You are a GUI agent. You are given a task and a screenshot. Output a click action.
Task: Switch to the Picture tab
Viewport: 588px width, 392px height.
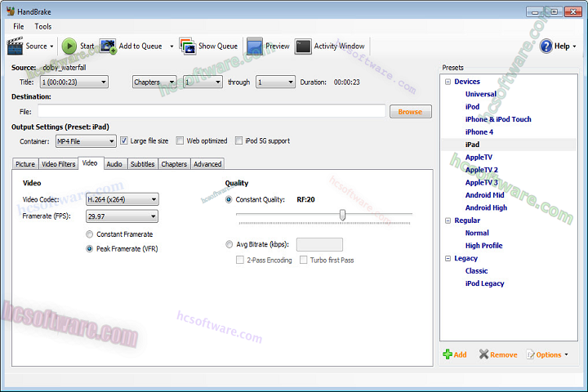pos(25,164)
